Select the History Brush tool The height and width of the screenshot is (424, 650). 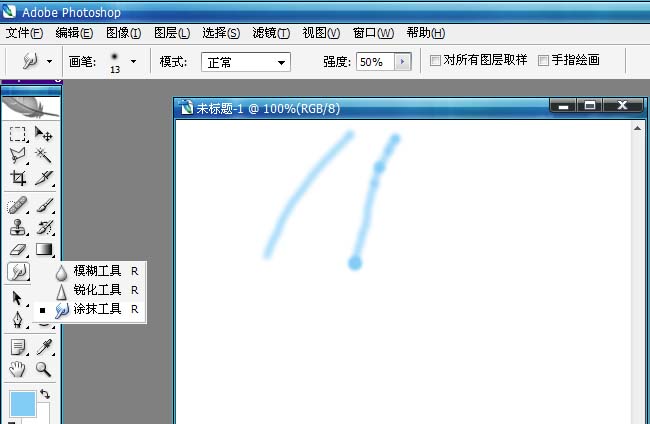(44, 228)
